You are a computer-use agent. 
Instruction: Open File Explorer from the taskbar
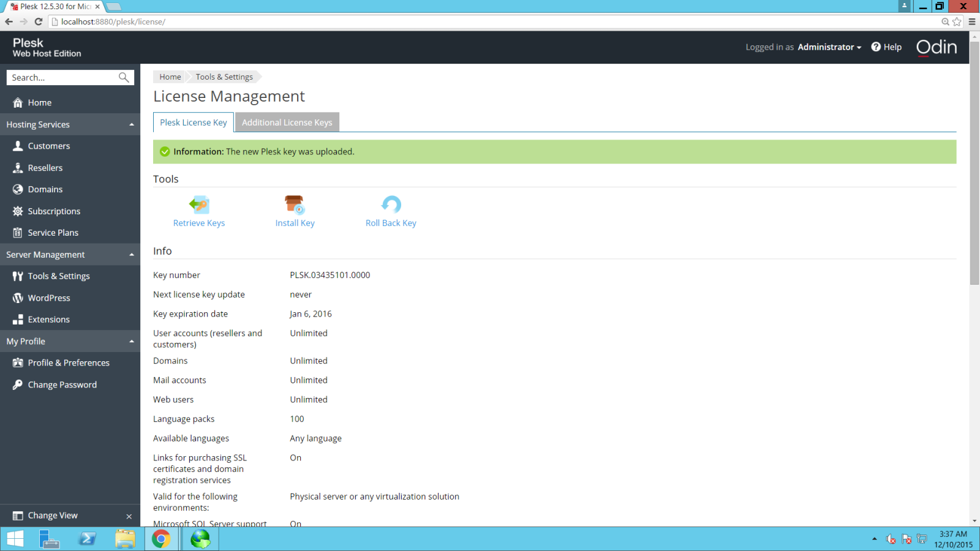(x=125, y=539)
